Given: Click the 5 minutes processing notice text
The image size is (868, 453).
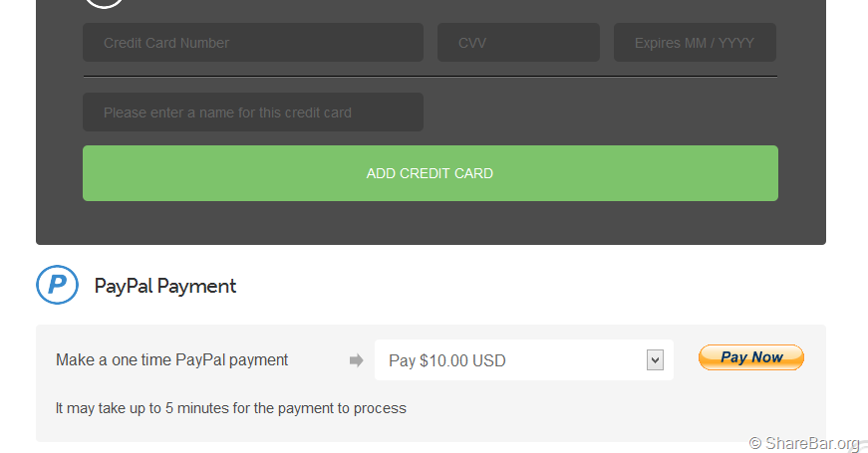Looking at the screenshot, I should pos(231,408).
